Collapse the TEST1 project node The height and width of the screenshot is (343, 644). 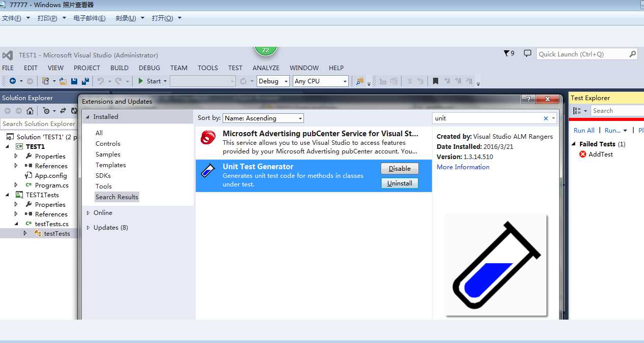8,146
